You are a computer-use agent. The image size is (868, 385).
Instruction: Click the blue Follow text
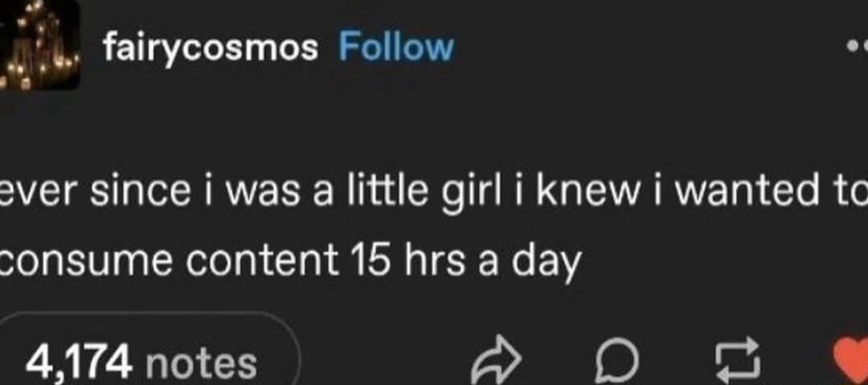coord(395,47)
